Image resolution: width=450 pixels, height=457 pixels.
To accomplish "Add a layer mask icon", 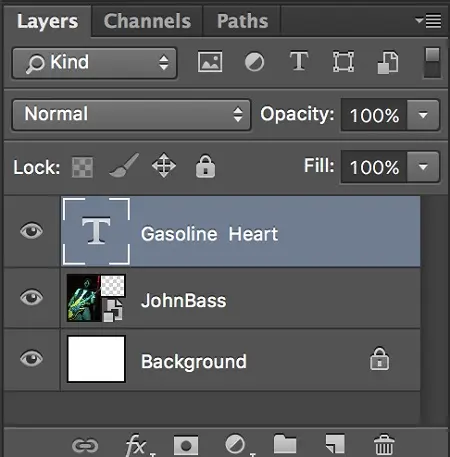I will (186, 445).
